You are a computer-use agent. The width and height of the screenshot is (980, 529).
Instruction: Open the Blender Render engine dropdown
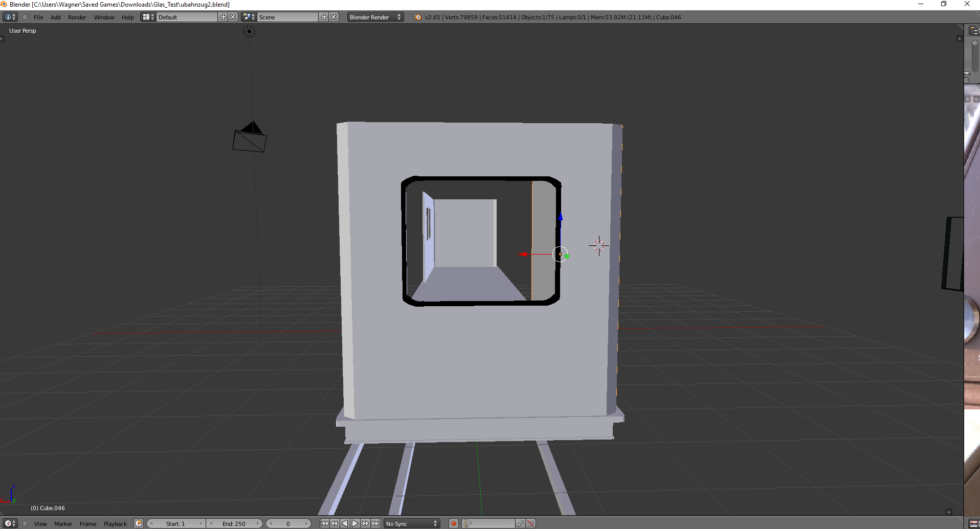375,17
